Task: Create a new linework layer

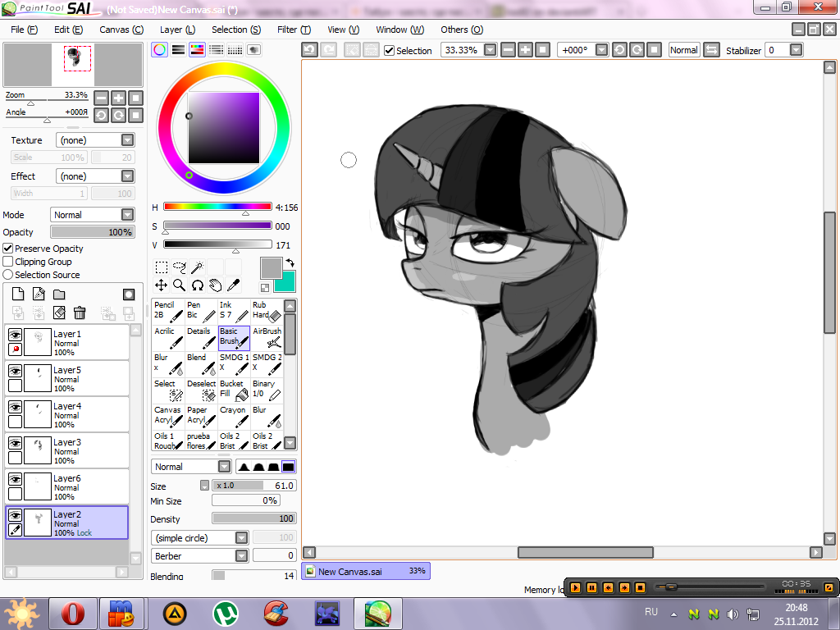Action: click(x=39, y=294)
